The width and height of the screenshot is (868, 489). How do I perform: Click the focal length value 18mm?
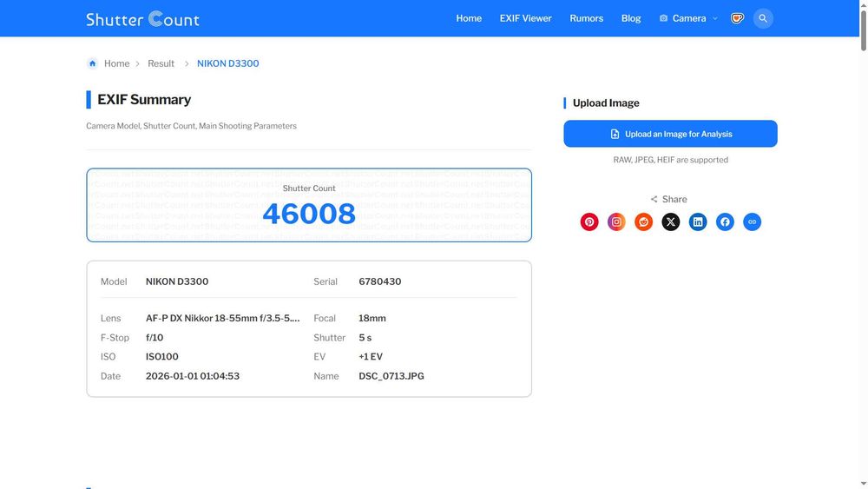click(x=372, y=318)
